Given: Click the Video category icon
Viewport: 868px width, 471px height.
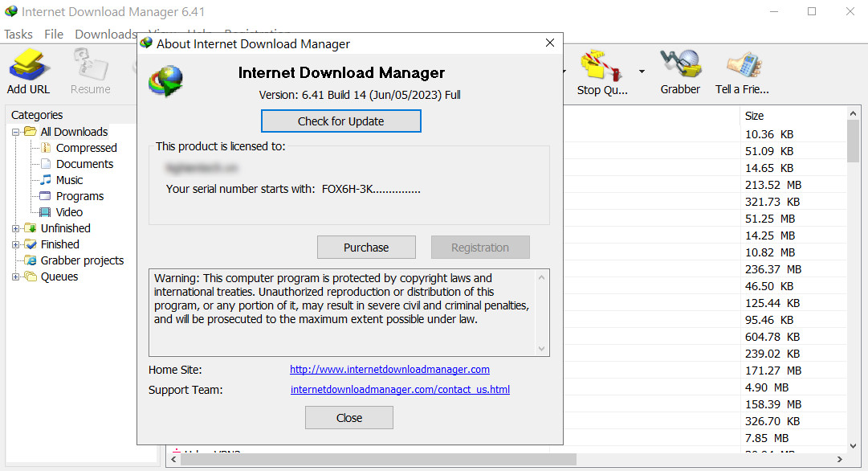Looking at the screenshot, I should point(46,212).
